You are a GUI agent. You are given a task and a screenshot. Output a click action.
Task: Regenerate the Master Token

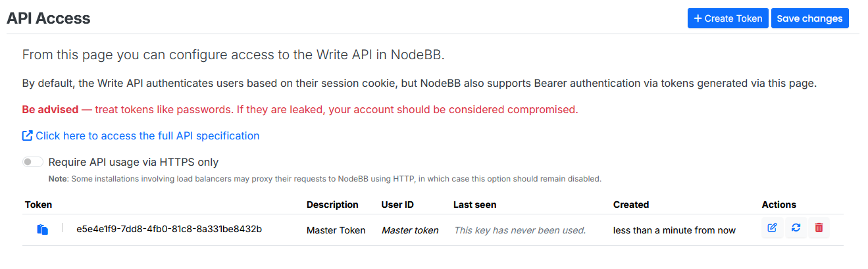[x=796, y=228]
